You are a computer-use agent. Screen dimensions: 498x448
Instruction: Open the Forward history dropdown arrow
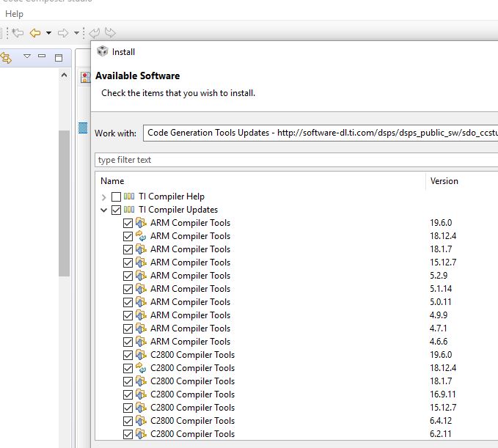pyautogui.click(x=76, y=33)
